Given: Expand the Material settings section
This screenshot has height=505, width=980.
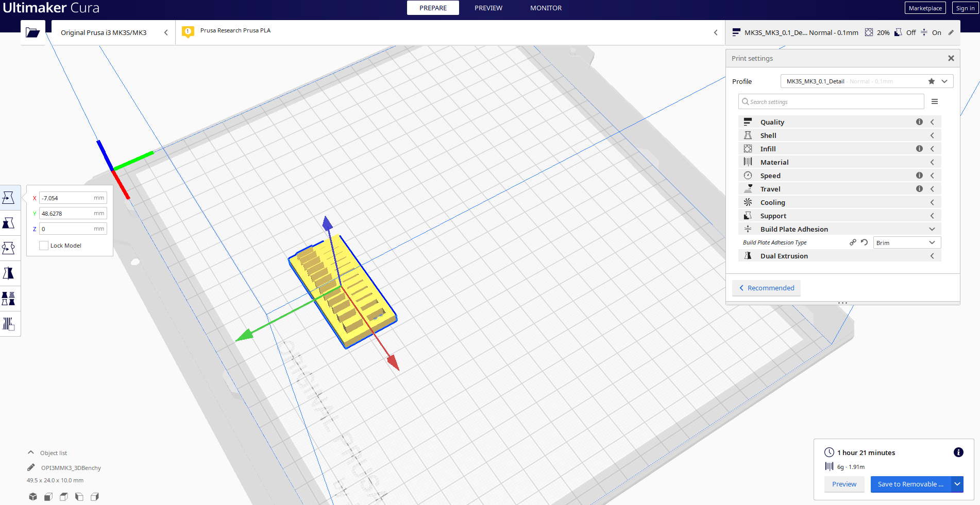Looking at the screenshot, I should point(840,162).
